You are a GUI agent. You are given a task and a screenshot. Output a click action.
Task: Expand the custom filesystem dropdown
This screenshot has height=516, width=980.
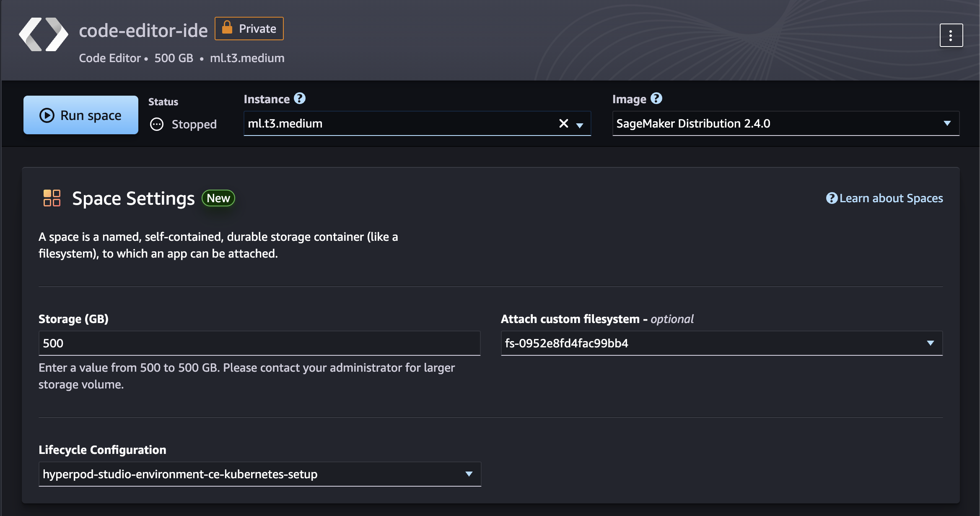(930, 343)
